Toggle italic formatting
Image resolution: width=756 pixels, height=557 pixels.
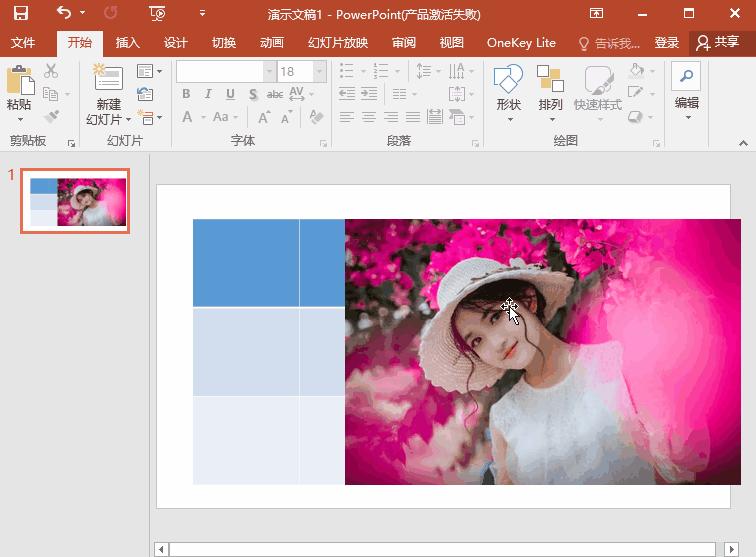click(x=208, y=94)
